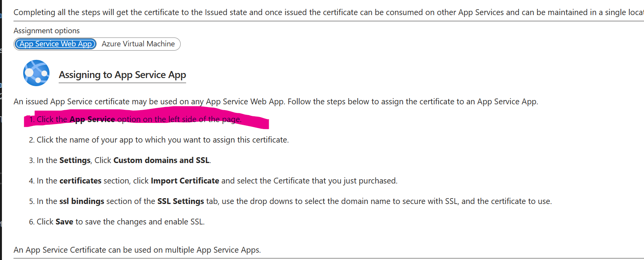This screenshot has width=644, height=260.
Task: Click the bold 'certificates' word in step 4
Action: (80, 181)
